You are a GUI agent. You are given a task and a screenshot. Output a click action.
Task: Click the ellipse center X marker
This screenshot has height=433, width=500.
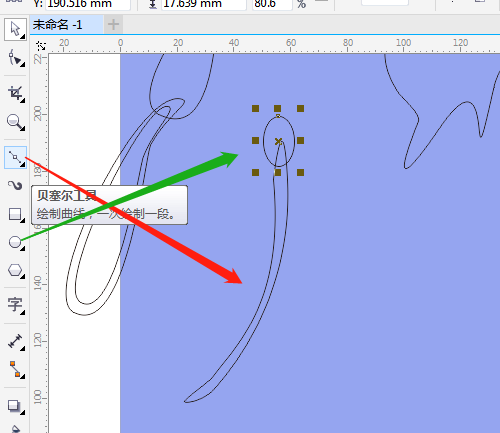click(x=278, y=142)
